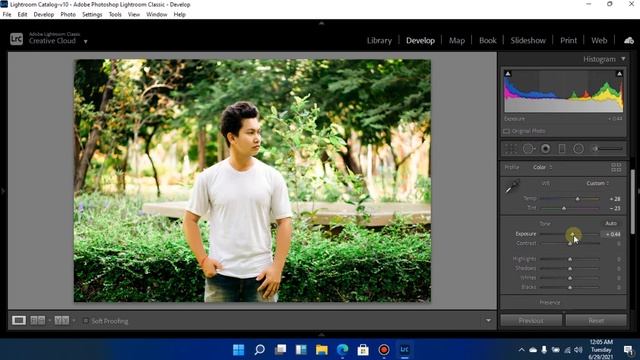Enable the Original Photo checkbox
640x360 pixels.
507,131
